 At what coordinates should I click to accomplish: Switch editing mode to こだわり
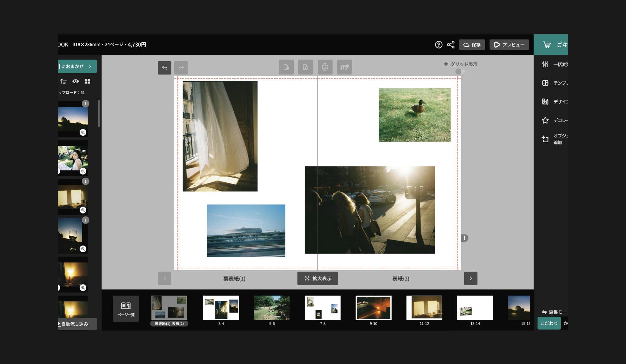point(548,323)
